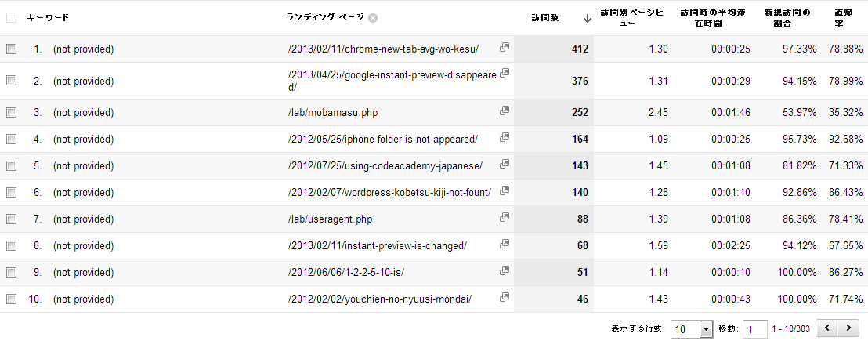
Task: Tick the checkbox for row 1
Action: click(11, 49)
